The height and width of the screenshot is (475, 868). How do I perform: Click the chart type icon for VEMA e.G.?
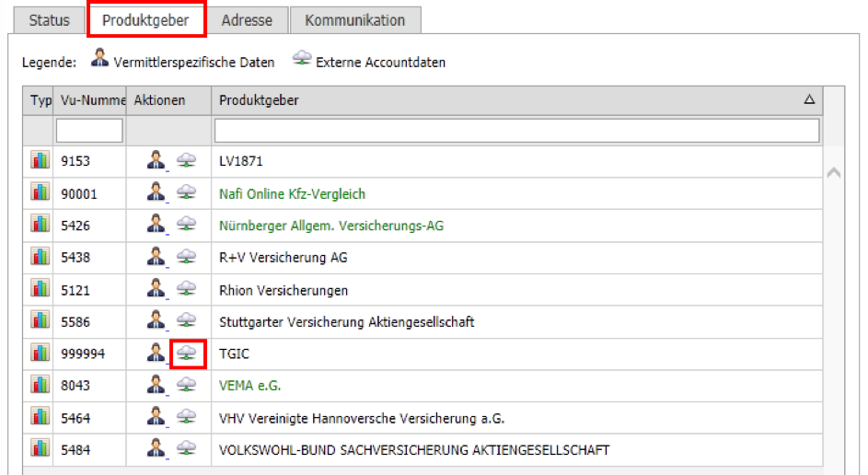40,386
